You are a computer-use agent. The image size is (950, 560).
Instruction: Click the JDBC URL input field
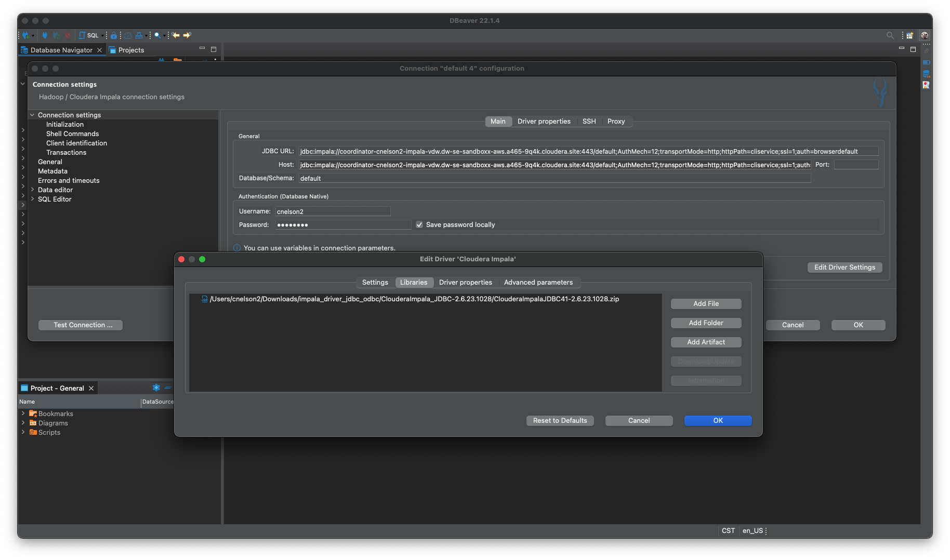[x=588, y=151]
